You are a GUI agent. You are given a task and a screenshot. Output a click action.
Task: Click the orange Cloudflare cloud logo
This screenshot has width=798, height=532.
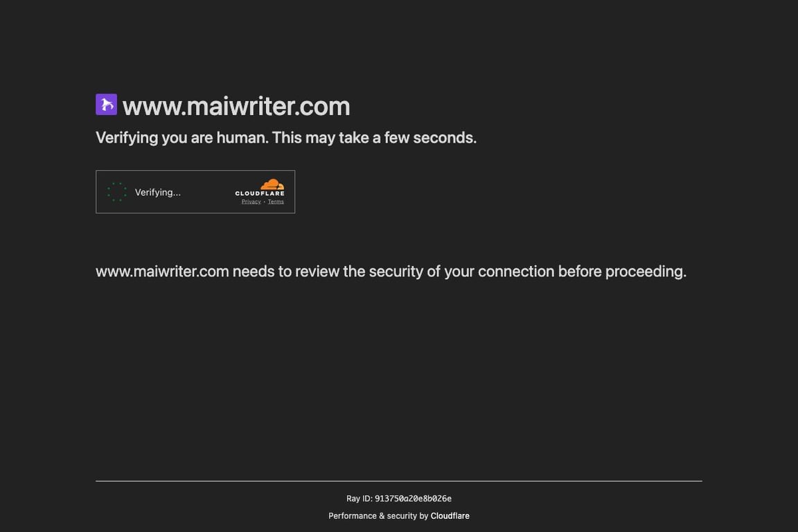[272, 184]
